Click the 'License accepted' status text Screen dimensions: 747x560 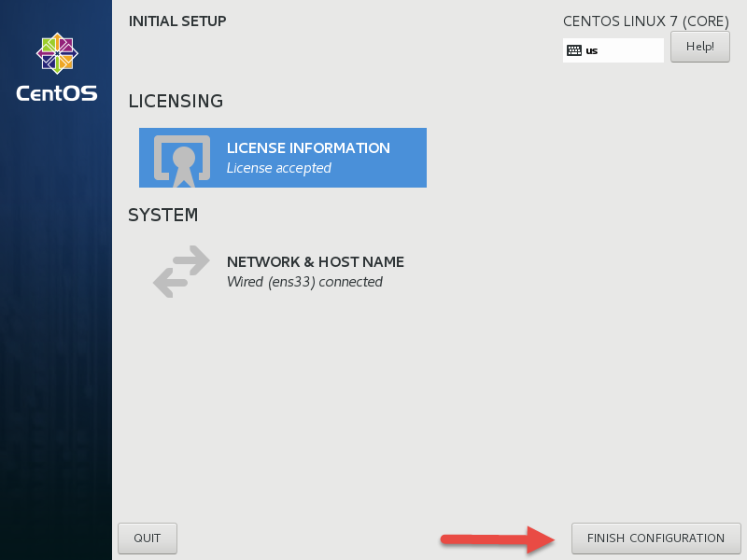(x=278, y=168)
